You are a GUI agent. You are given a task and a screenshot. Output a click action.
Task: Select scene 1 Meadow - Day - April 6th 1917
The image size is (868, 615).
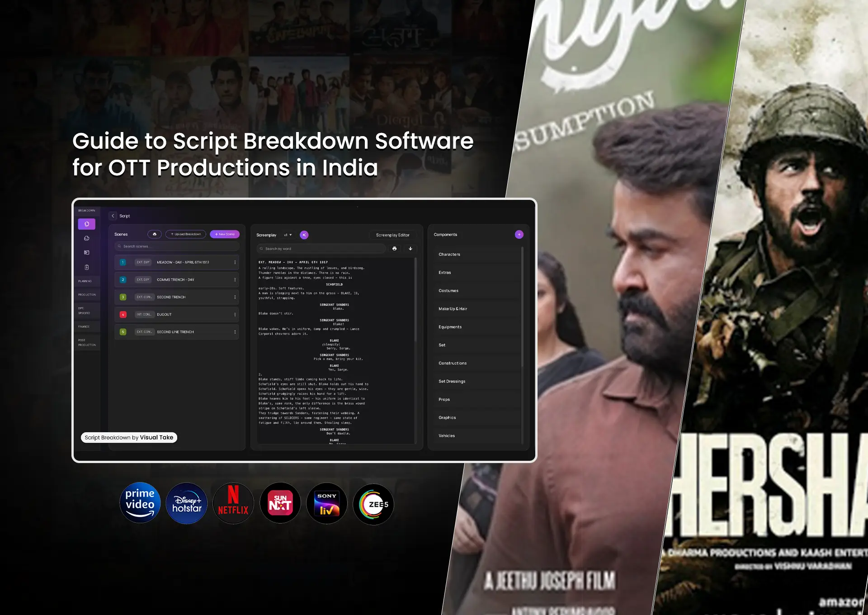(x=177, y=262)
